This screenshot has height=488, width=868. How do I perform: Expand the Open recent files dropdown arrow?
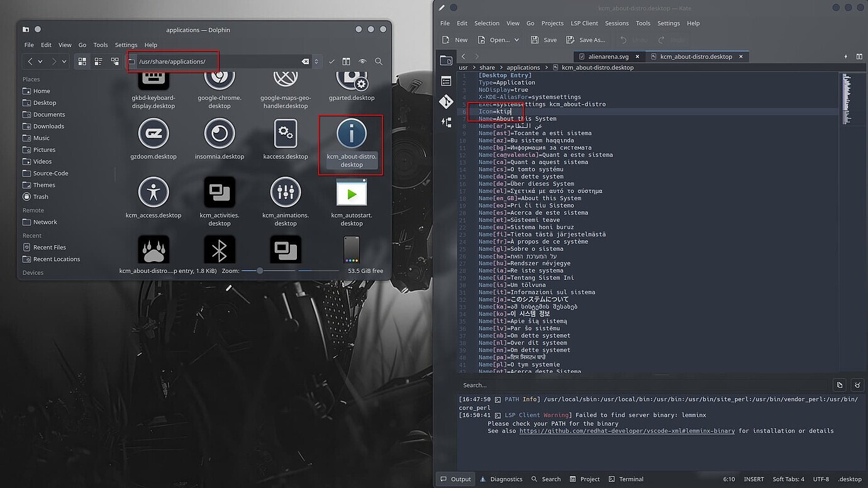click(x=516, y=40)
